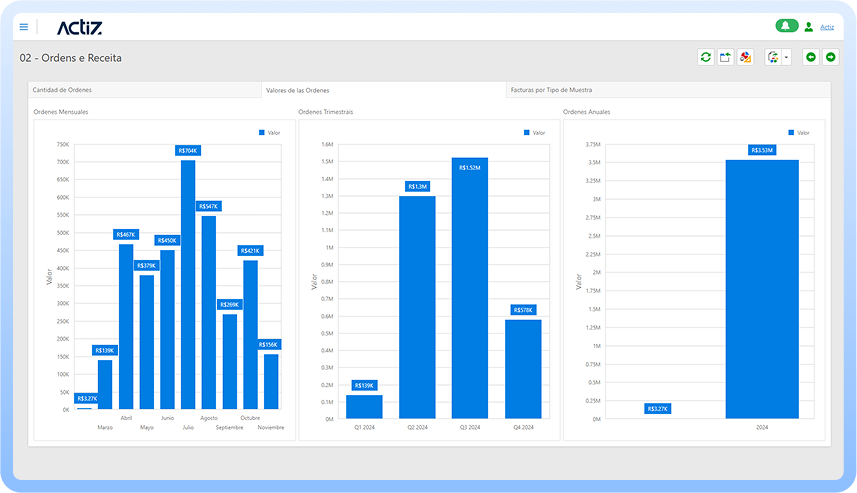Click the export dashboard icon
The image size is (857, 493).
click(x=725, y=57)
